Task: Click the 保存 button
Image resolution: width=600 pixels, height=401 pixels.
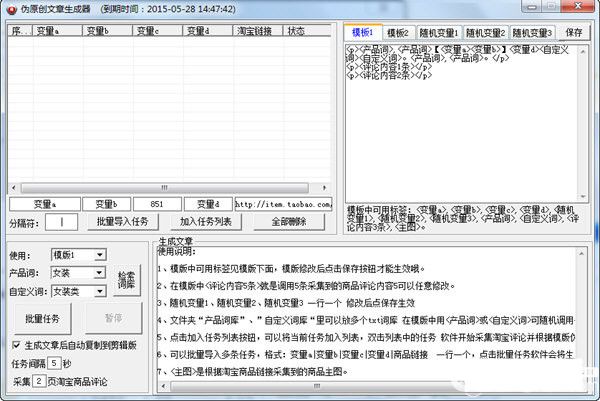Action: pyautogui.click(x=574, y=33)
